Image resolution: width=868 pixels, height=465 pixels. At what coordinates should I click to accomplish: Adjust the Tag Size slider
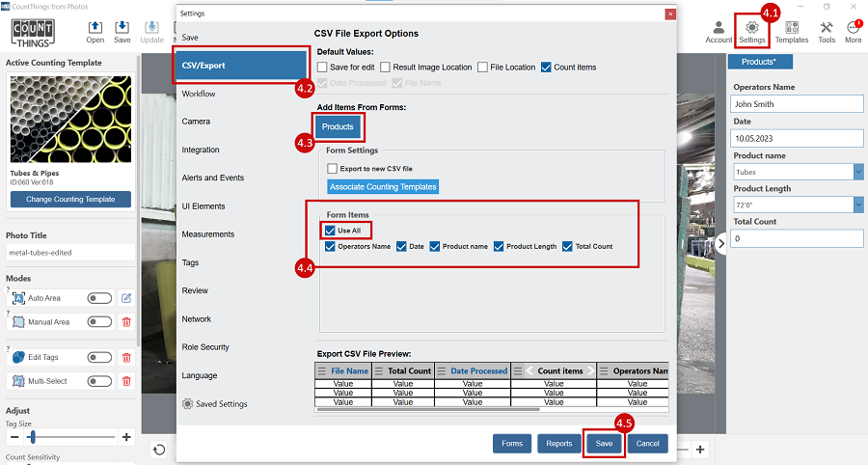[x=32, y=437]
